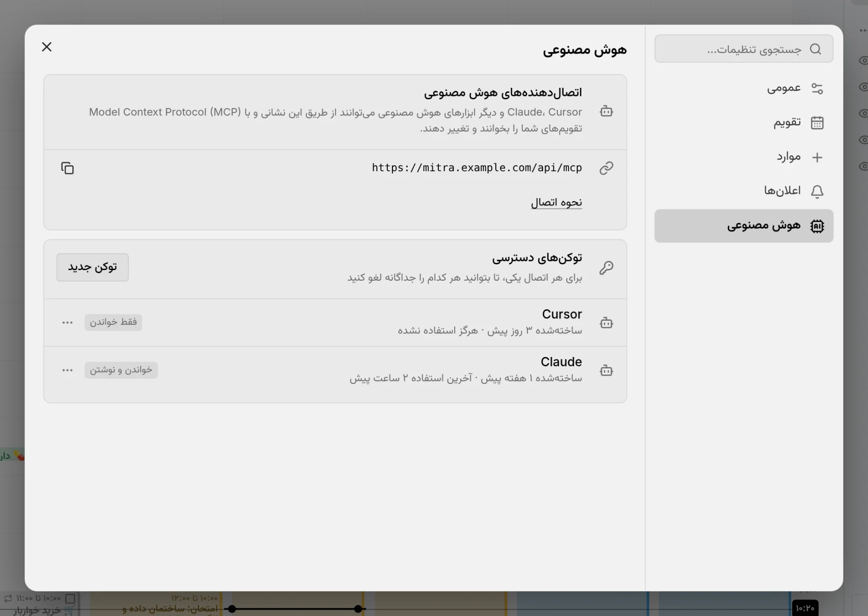Open نحوه اتصال connection guide link

[556, 203]
